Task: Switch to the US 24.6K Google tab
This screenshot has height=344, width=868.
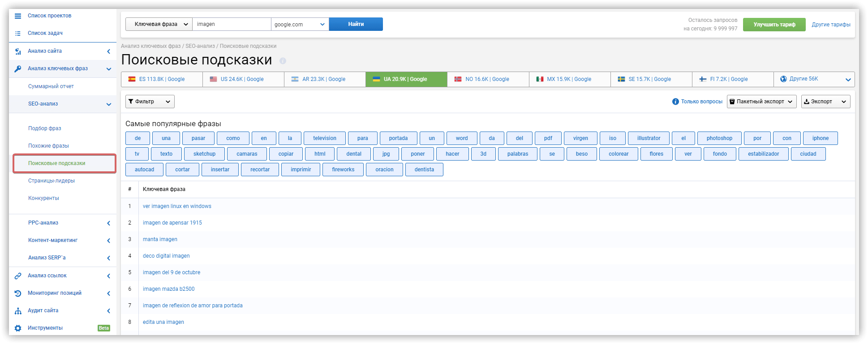Action: tap(243, 79)
